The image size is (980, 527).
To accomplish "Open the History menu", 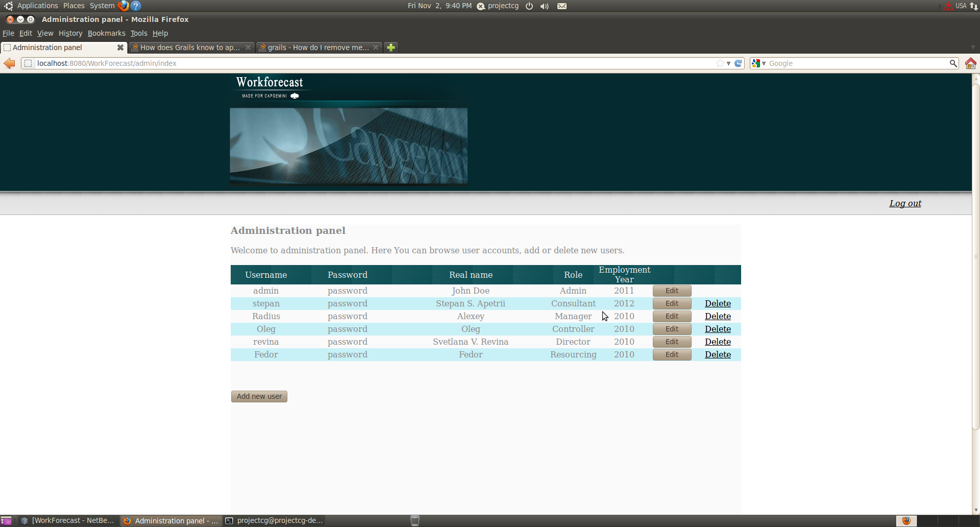I will click(70, 33).
